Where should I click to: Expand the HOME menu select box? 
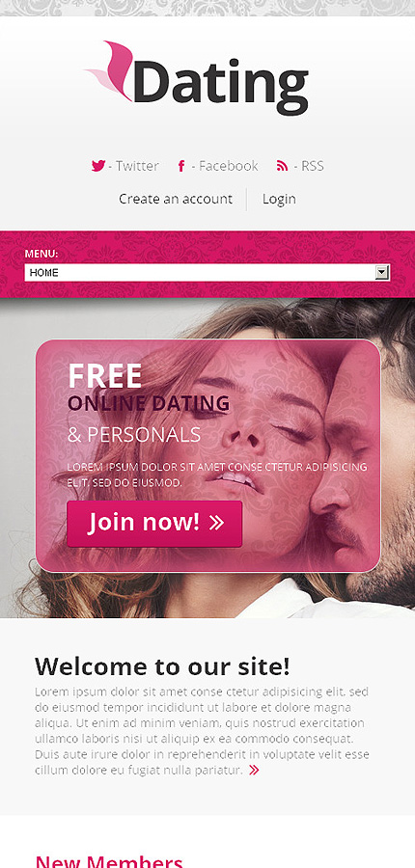click(x=207, y=272)
